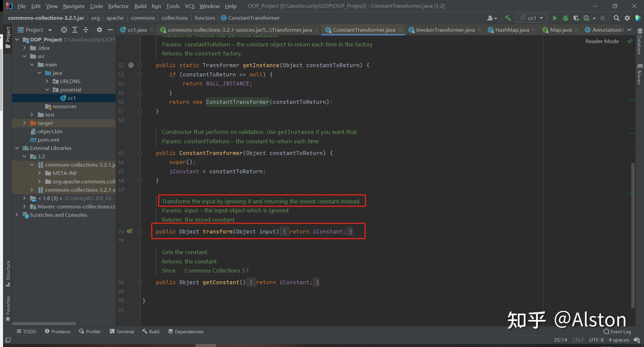Expand the META-INF folder
The image size is (644, 347).
click(x=40, y=173)
